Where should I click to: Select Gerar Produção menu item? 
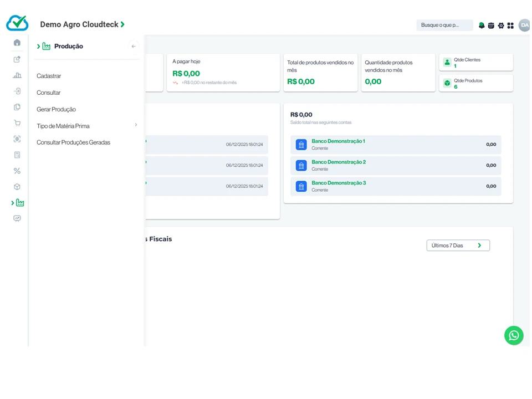56,109
